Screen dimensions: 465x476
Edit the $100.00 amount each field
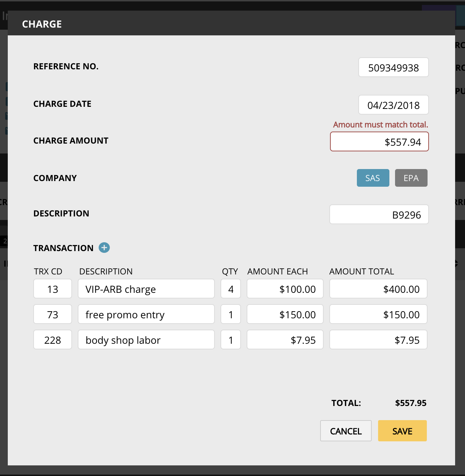coord(285,289)
